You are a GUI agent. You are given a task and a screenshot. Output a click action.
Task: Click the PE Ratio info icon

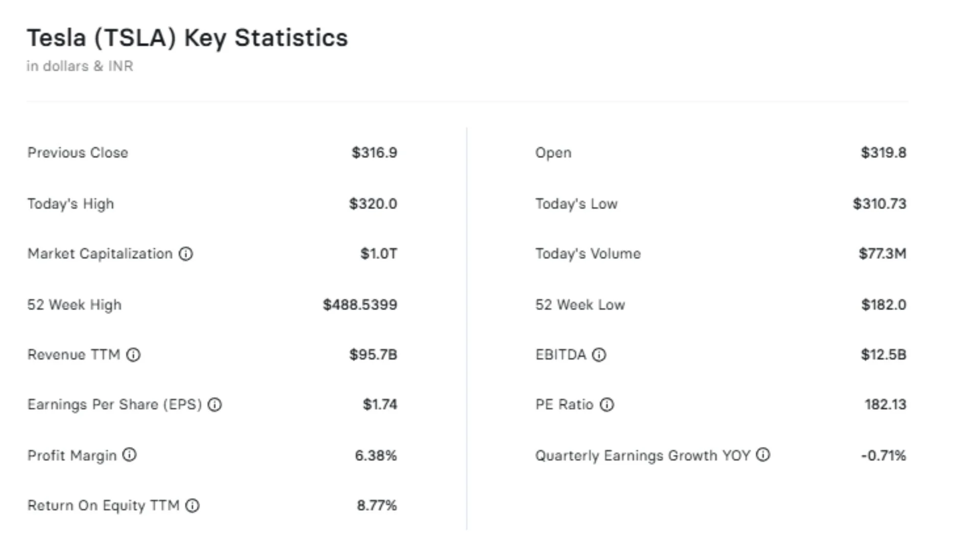[607, 405]
